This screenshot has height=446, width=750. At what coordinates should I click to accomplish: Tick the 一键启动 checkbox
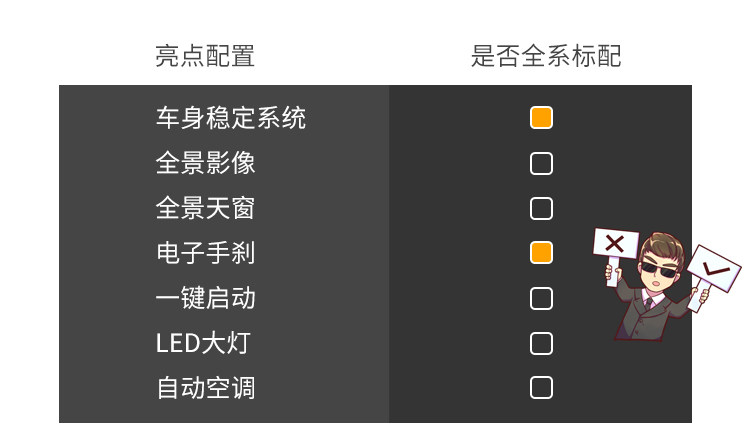[541, 298]
